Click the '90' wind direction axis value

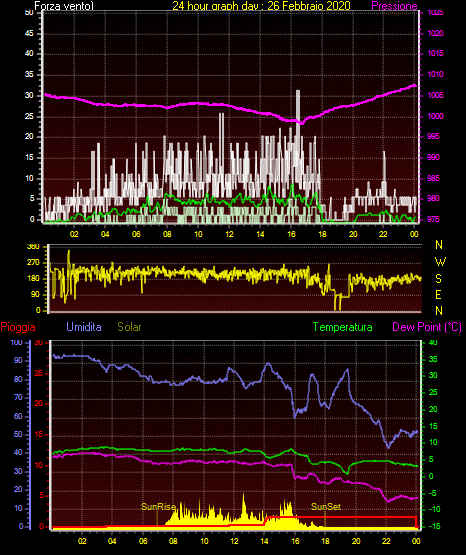36,294
